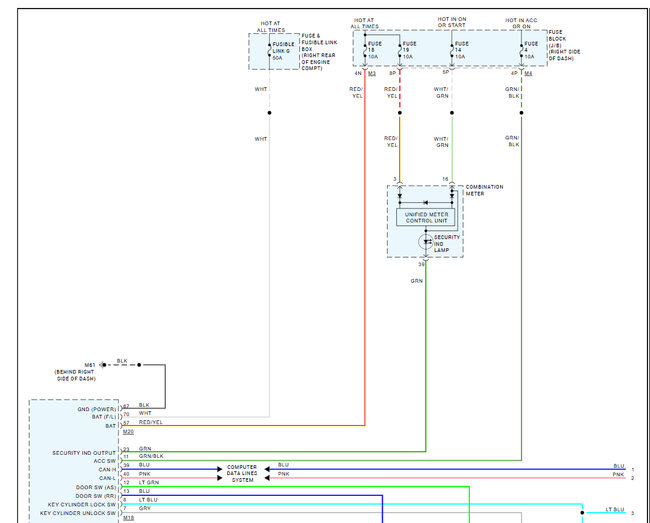Click the KEY CYLINDER UNLOCK SW label
650x523 pixels.
[x=78, y=513]
